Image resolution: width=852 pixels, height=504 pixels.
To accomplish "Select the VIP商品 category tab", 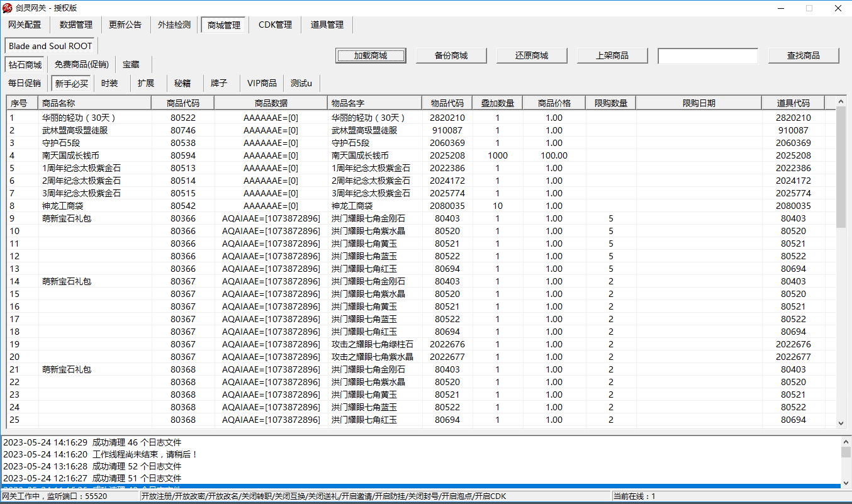I will point(262,83).
